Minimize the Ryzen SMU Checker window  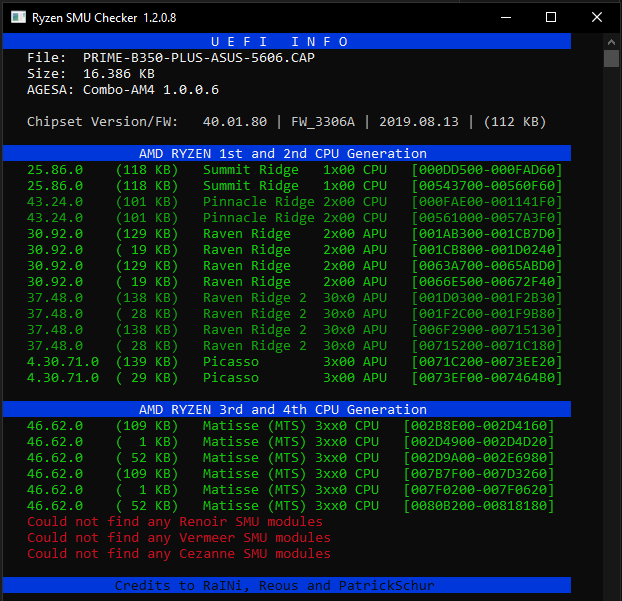[x=505, y=17]
